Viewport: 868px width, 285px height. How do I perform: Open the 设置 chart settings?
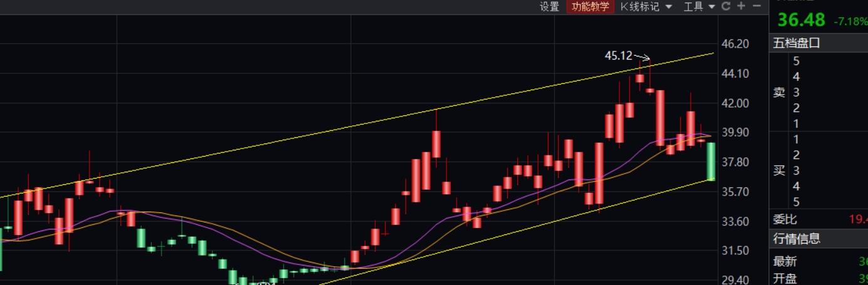pyautogui.click(x=549, y=6)
